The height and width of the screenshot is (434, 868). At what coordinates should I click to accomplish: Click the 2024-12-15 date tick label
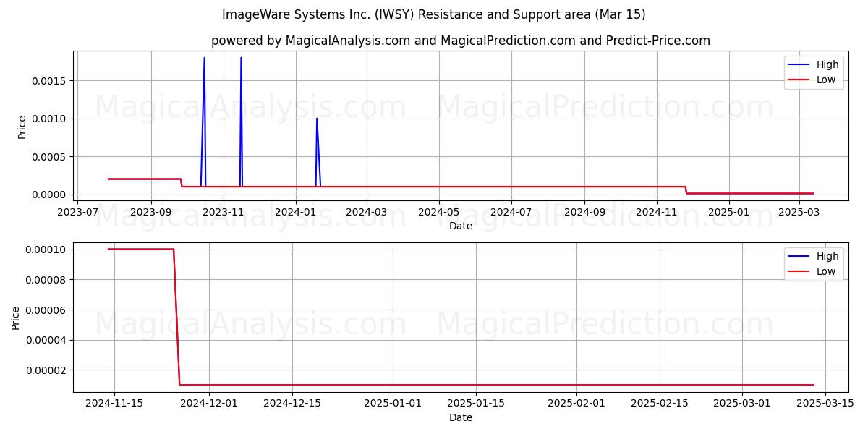292,404
